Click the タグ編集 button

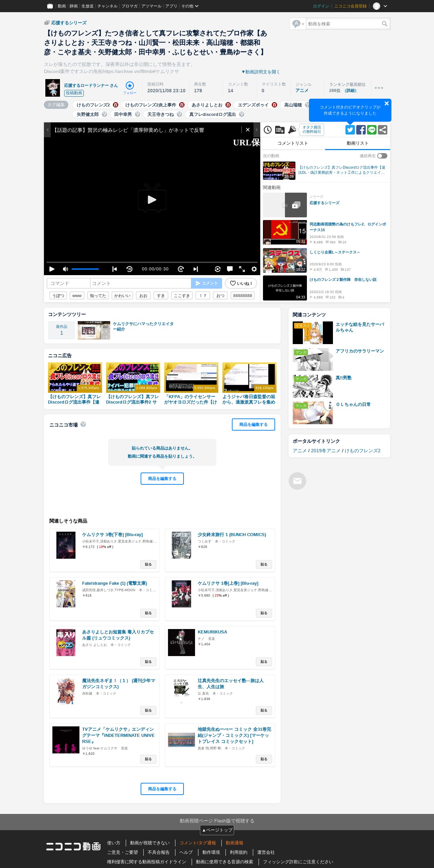pos(56,105)
